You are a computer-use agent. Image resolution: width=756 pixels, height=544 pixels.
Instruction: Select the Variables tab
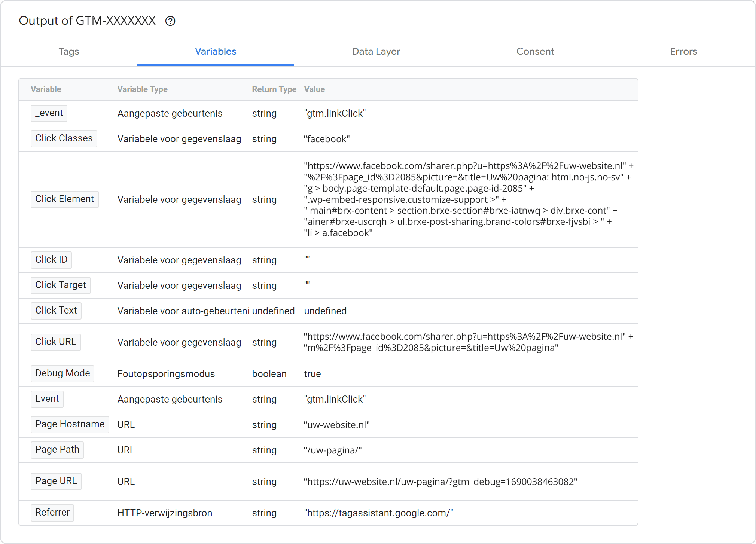click(216, 51)
